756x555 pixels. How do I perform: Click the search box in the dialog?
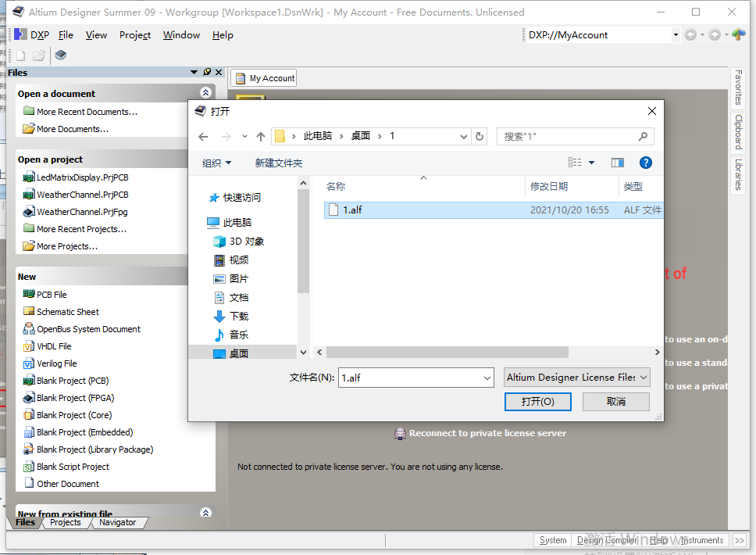(x=569, y=136)
